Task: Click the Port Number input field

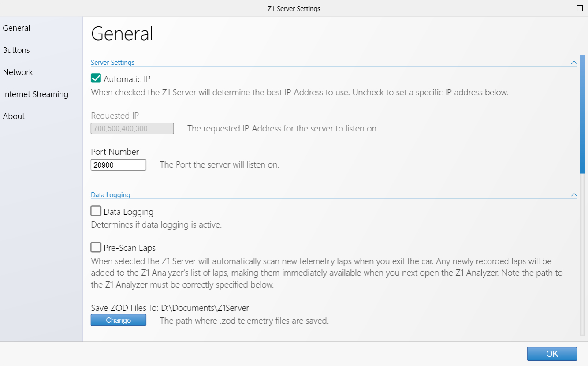Action: pyautogui.click(x=119, y=165)
